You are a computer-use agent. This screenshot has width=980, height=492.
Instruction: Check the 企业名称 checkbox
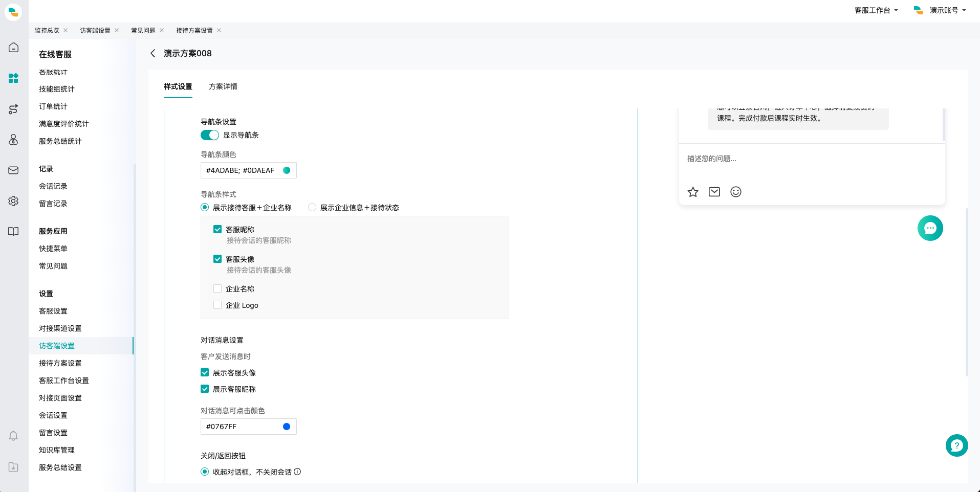[x=217, y=288]
